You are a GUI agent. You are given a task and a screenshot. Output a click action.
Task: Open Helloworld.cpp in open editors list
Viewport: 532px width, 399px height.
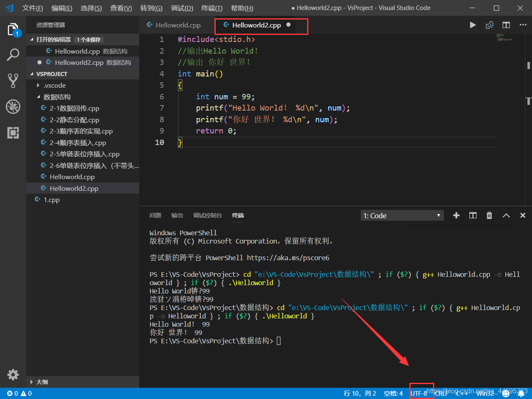[x=83, y=51]
